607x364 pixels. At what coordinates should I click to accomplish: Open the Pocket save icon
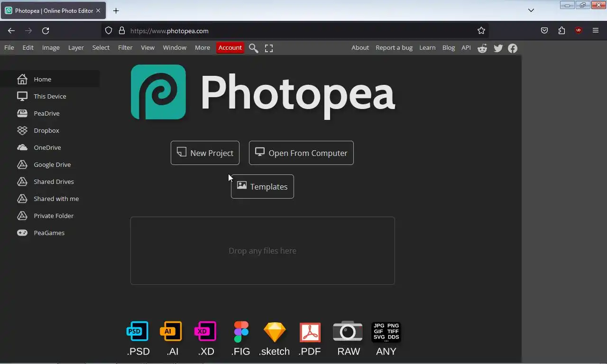click(x=544, y=31)
